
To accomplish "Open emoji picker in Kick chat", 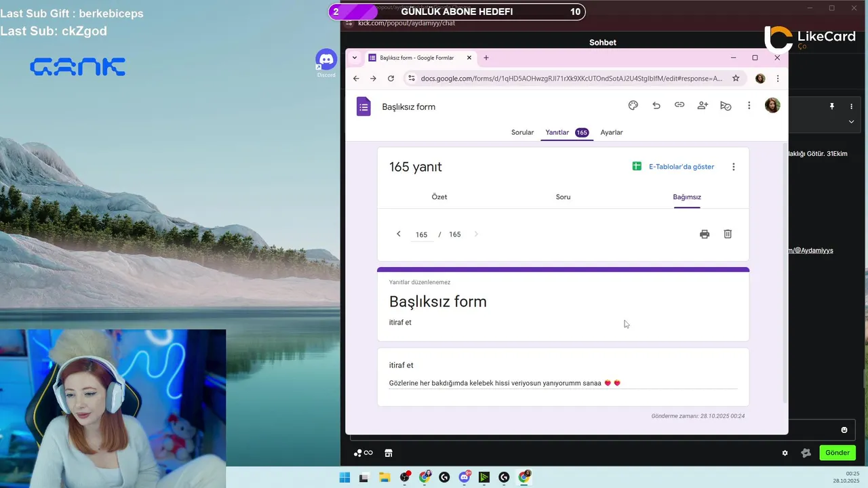I will point(844,430).
